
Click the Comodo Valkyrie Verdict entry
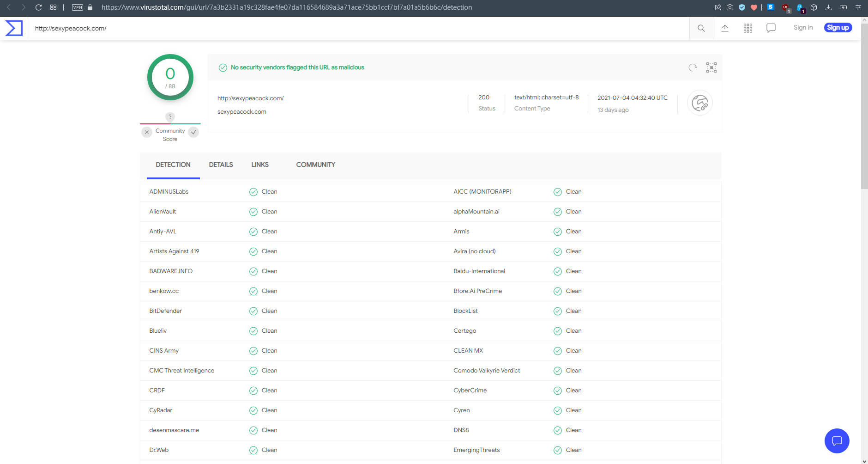coord(487,371)
